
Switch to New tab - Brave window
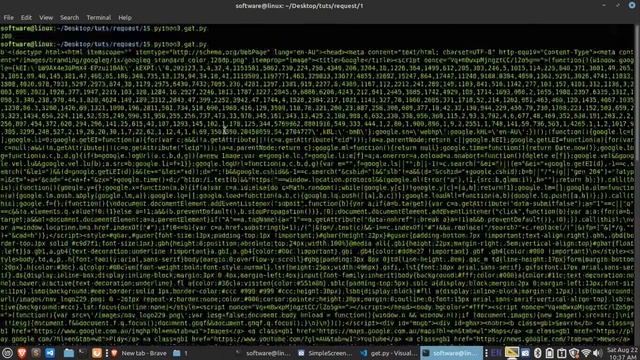tap(139, 353)
